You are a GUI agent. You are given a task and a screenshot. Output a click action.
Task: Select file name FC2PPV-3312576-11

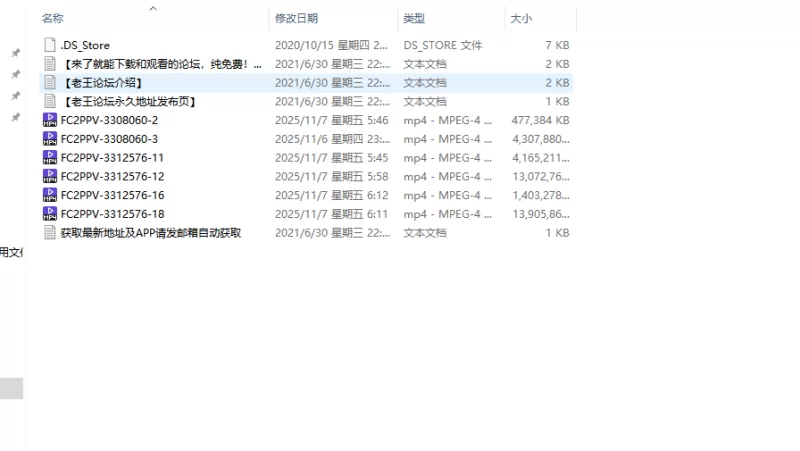(112, 158)
